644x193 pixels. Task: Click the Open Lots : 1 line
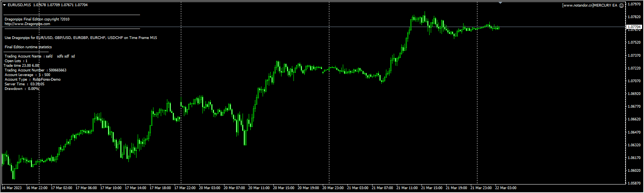point(16,61)
